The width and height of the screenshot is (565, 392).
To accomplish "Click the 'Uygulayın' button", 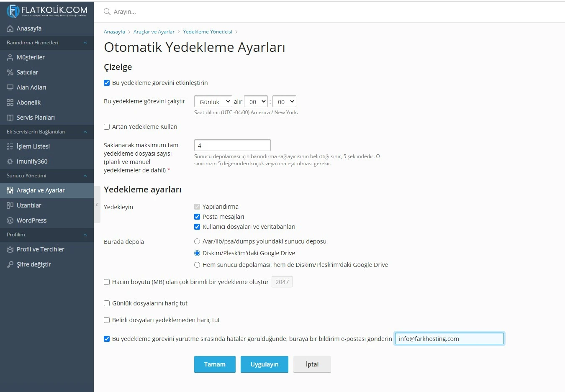I will 264,364.
